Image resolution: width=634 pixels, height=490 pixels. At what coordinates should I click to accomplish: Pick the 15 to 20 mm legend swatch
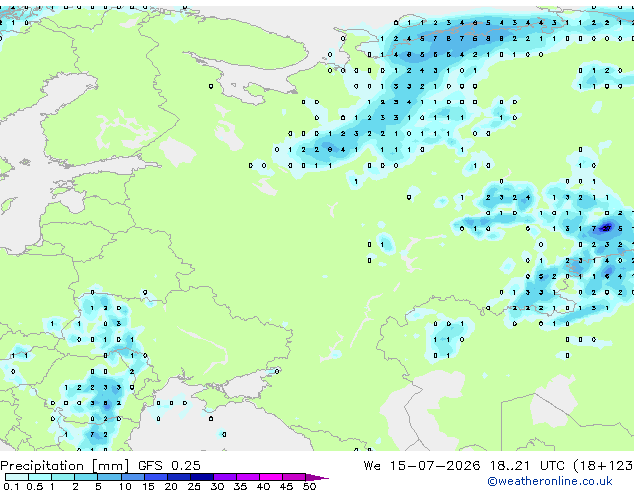click(x=155, y=477)
